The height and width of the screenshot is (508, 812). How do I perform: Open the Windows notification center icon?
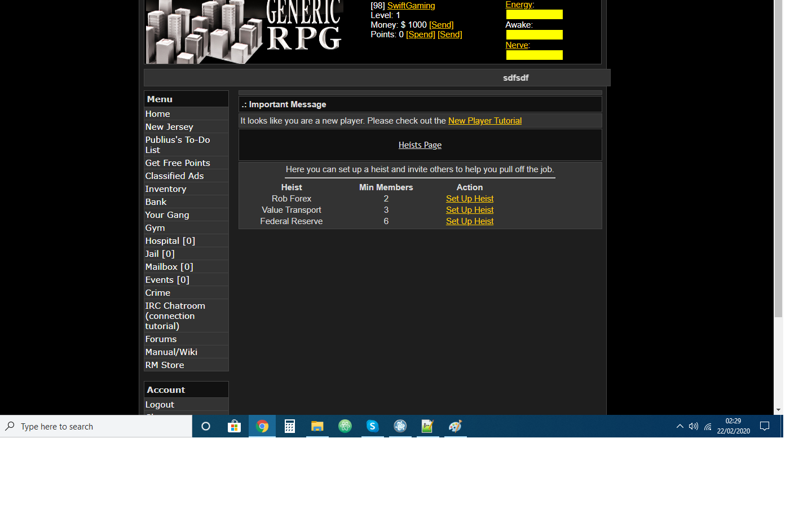point(765,427)
